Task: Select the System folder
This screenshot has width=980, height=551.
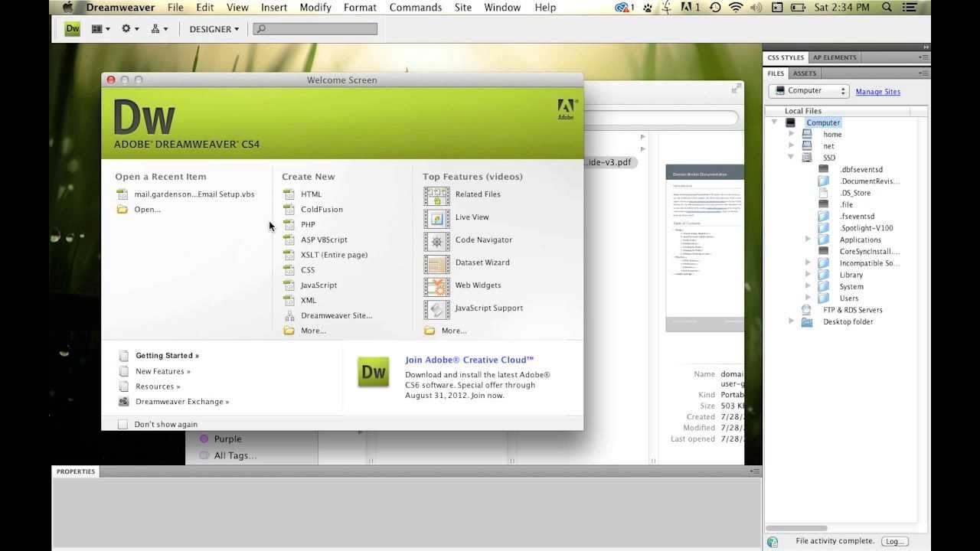Action: [x=851, y=286]
